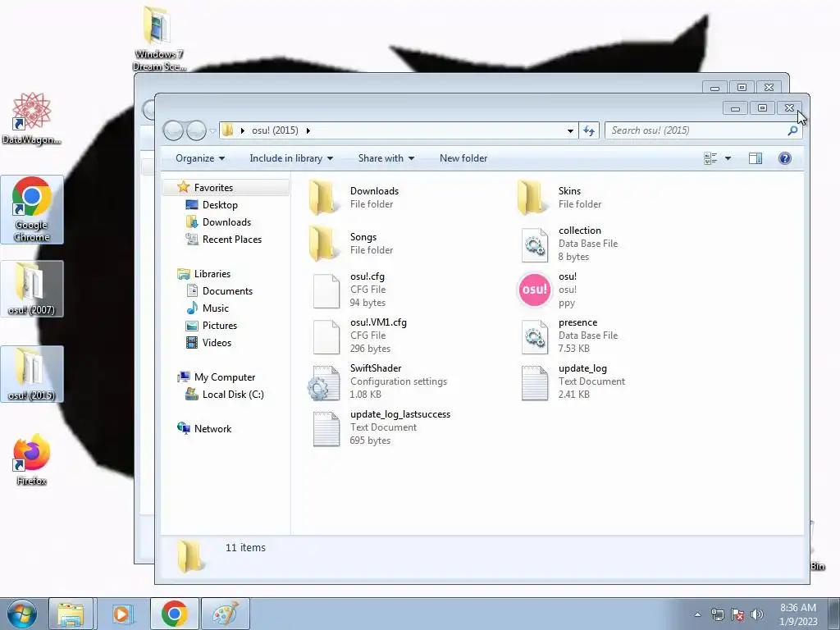Open the Organize dropdown menu
The image size is (840, 630).
coord(200,158)
